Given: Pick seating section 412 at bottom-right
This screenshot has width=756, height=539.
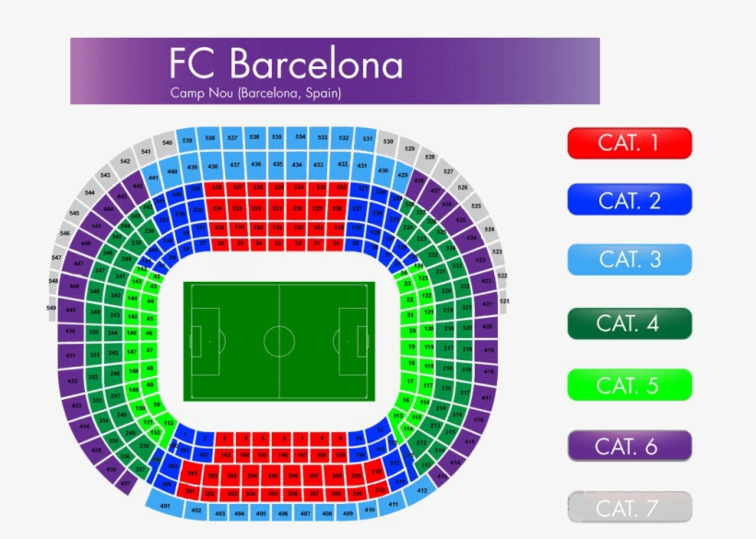Looking at the screenshot, I should [420, 490].
